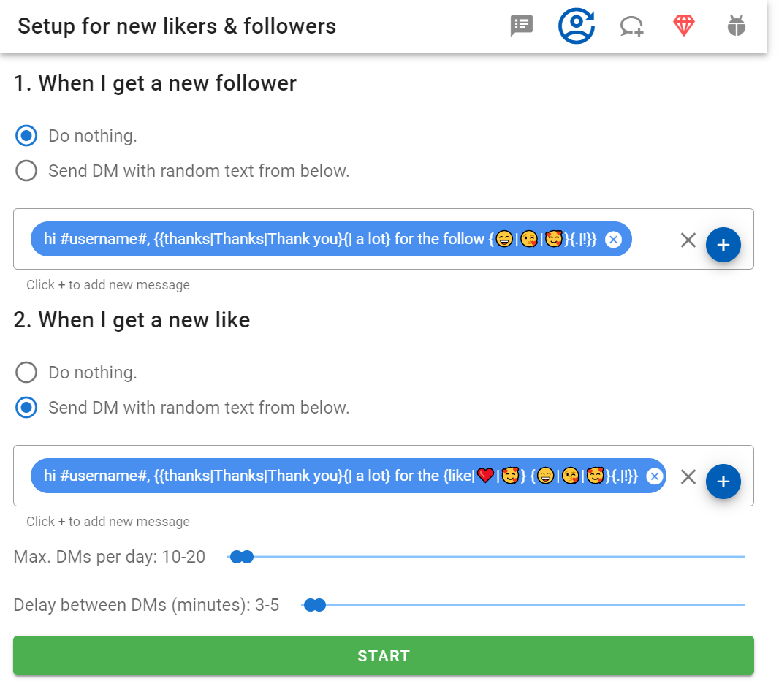Click the Delay between DMs slider track
The height and width of the screenshot is (700, 779).
pyautogui.click(x=533, y=605)
